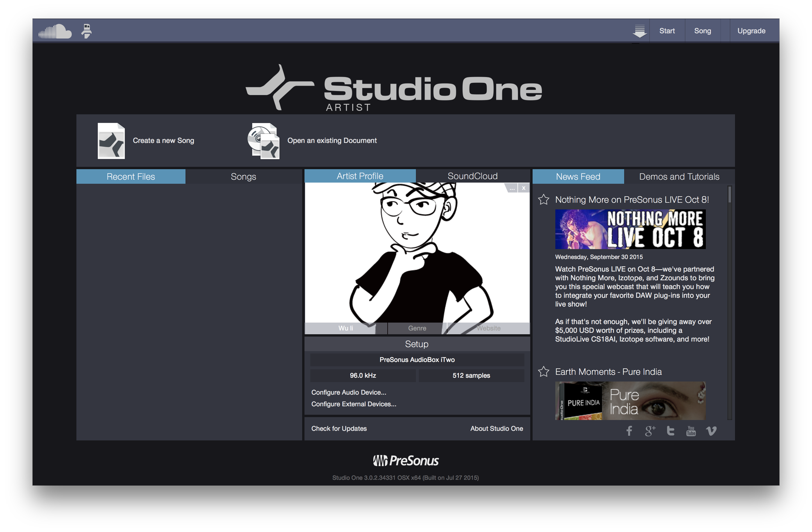Click the Vimeo icon
Image resolution: width=812 pixels, height=532 pixels.
(x=711, y=431)
